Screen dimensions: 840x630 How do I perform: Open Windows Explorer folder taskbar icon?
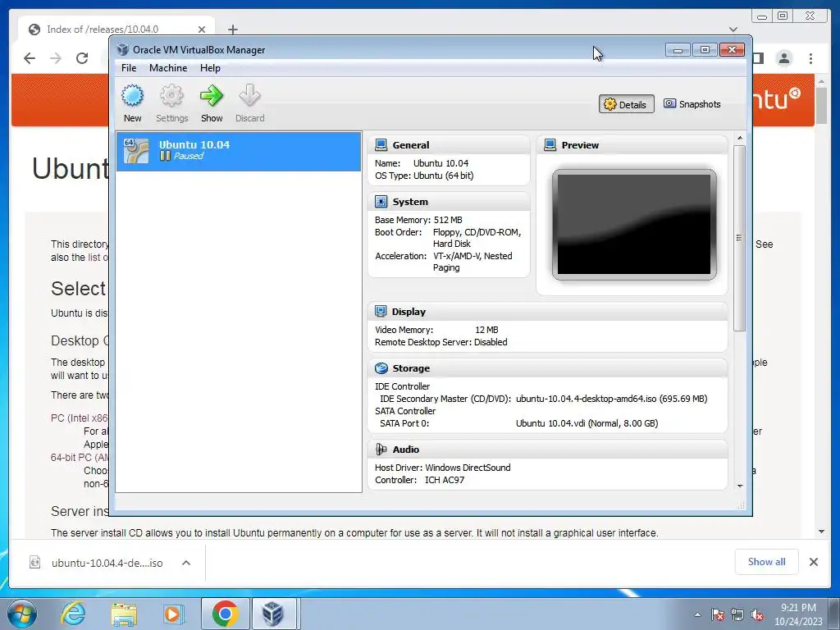(x=124, y=614)
